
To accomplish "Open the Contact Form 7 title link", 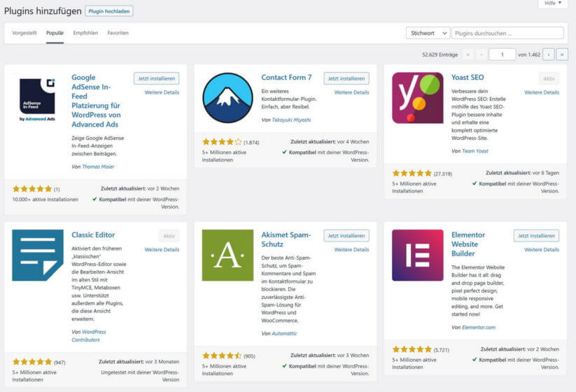I will coord(286,78).
